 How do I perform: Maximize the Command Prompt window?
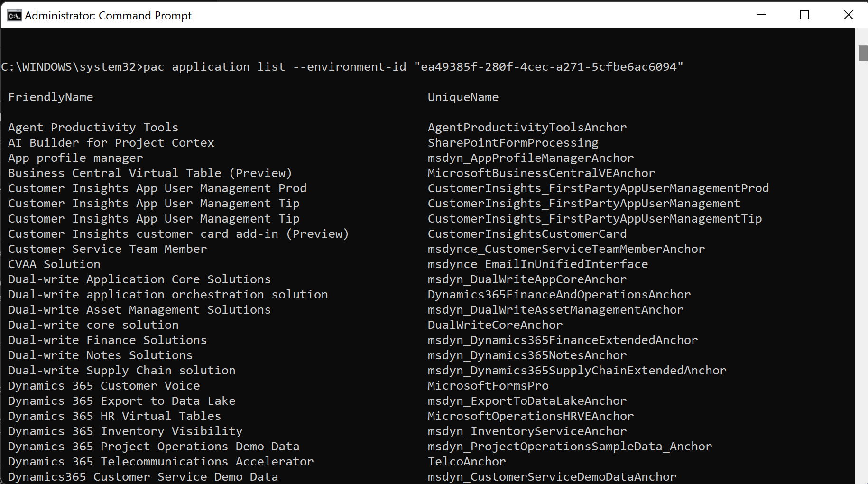[804, 15]
